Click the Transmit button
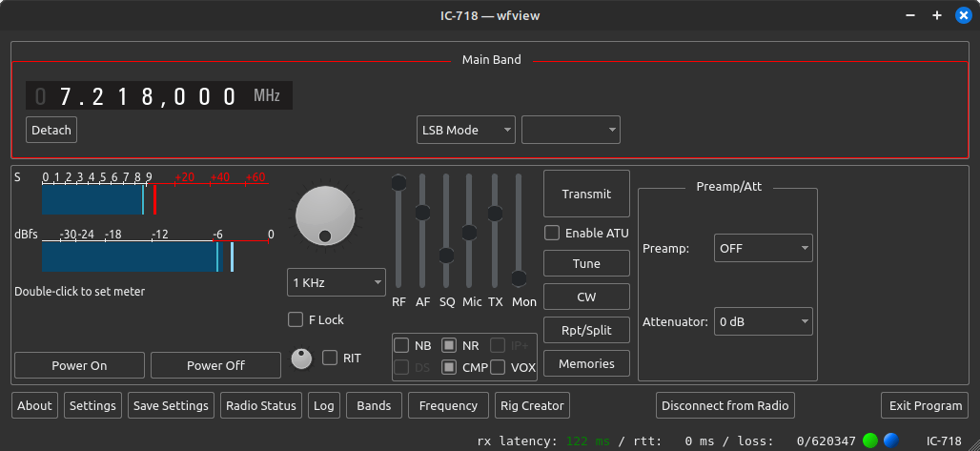The height and width of the screenshot is (451, 980). (x=586, y=194)
